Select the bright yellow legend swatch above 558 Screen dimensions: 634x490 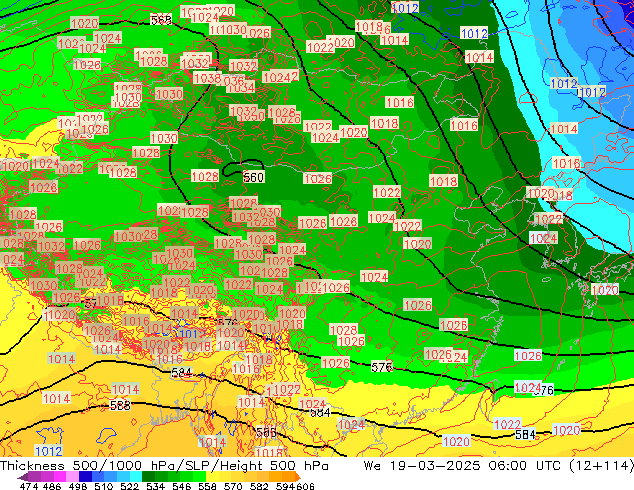(x=212, y=477)
